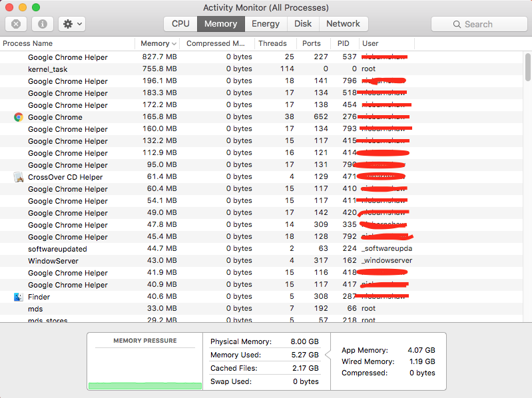This screenshot has height=398, width=532.
Task: Select Google Chrome Helper using 827.7 MB
Action: click(261, 57)
